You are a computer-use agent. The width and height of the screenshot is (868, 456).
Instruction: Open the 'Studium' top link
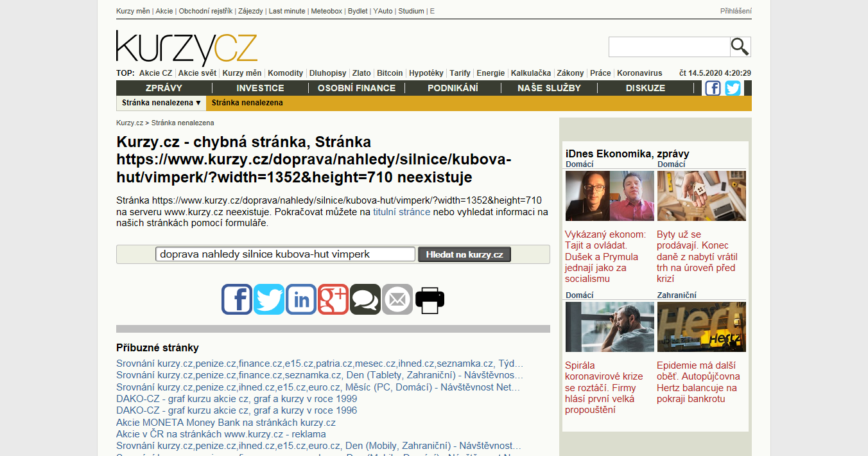click(411, 11)
